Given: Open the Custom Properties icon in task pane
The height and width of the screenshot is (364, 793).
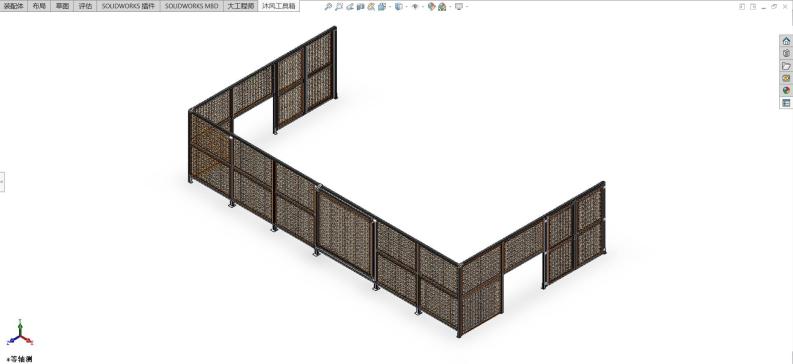Looking at the screenshot, I should point(786,103).
